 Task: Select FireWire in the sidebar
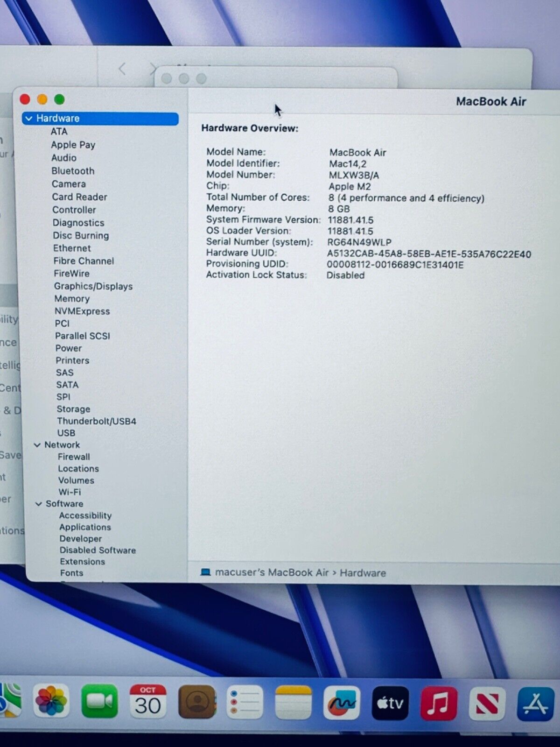pyautogui.click(x=71, y=274)
